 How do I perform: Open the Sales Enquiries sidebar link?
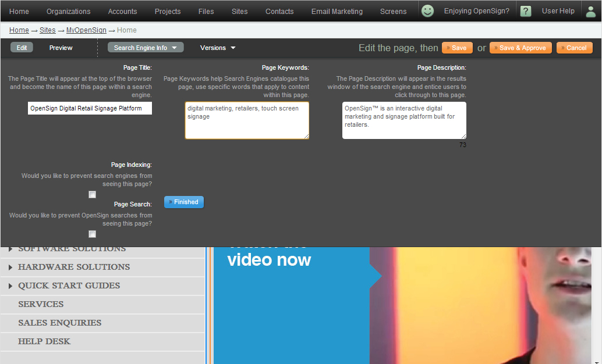tap(59, 323)
